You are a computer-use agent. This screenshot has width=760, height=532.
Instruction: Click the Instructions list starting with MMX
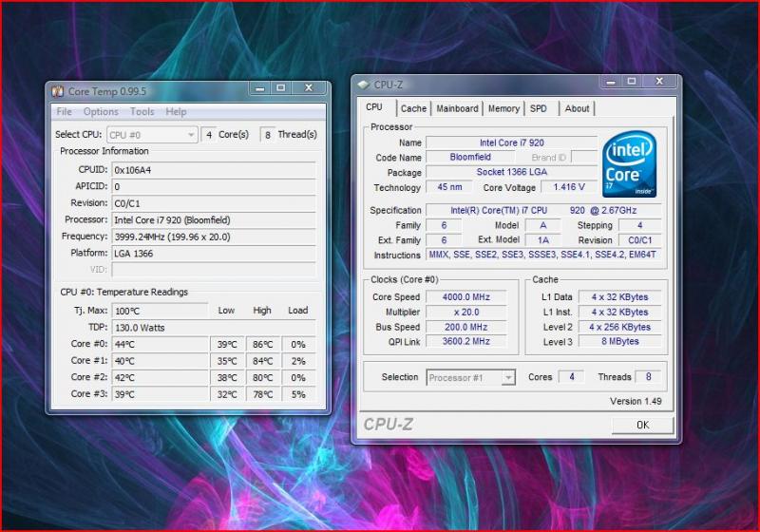pyautogui.click(x=542, y=255)
